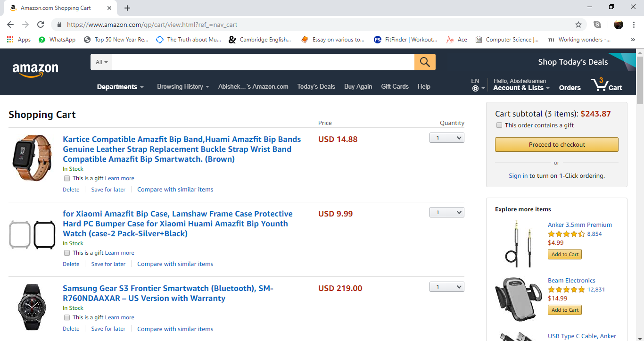The height and width of the screenshot is (341, 644).
Task: Click the Amazon logo
Action: pos(35,69)
